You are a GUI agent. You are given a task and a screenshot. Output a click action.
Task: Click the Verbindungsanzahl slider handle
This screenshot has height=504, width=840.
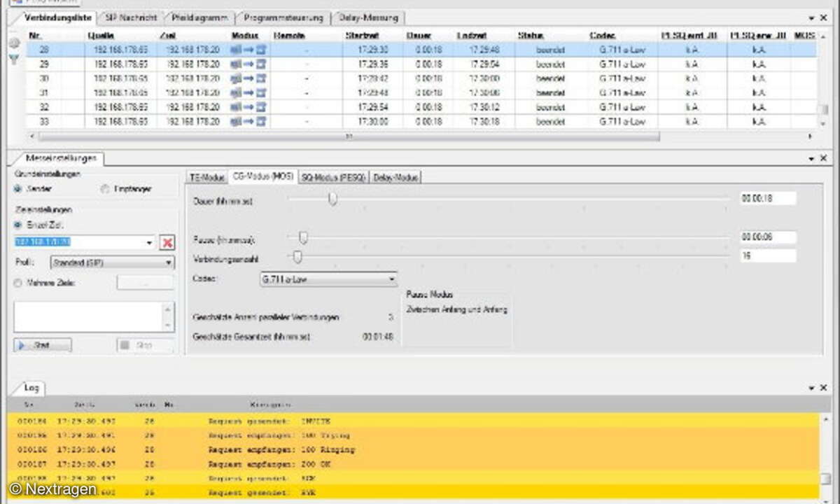coord(297,257)
